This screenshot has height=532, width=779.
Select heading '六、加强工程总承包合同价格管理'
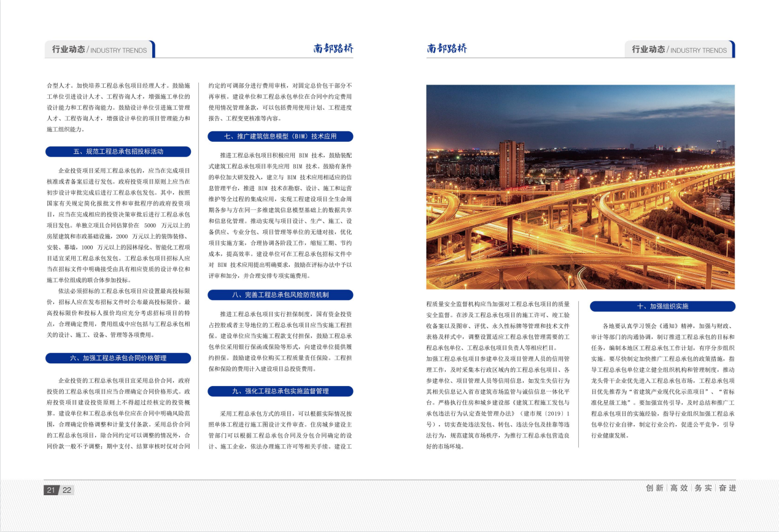(x=118, y=358)
